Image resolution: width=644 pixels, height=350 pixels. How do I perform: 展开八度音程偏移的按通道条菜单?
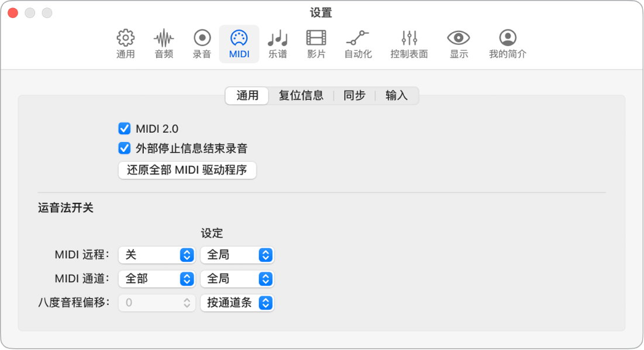[x=237, y=303]
